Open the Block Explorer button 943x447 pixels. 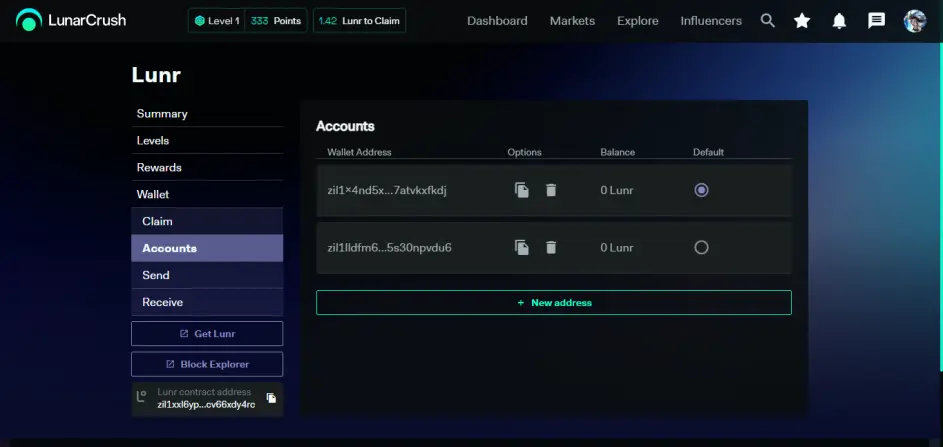[x=207, y=364]
